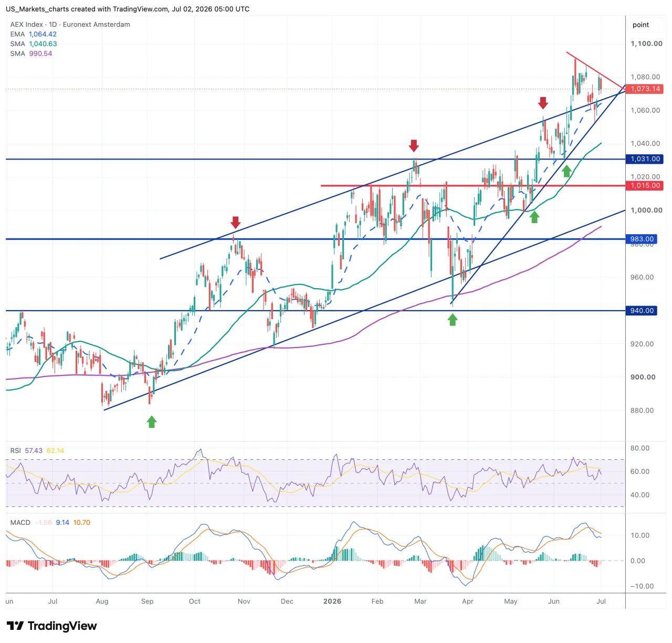Select the red down arrow above the 983.00 line
Viewport: 672px width, 643px height.
pyautogui.click(x=235, y=222)
